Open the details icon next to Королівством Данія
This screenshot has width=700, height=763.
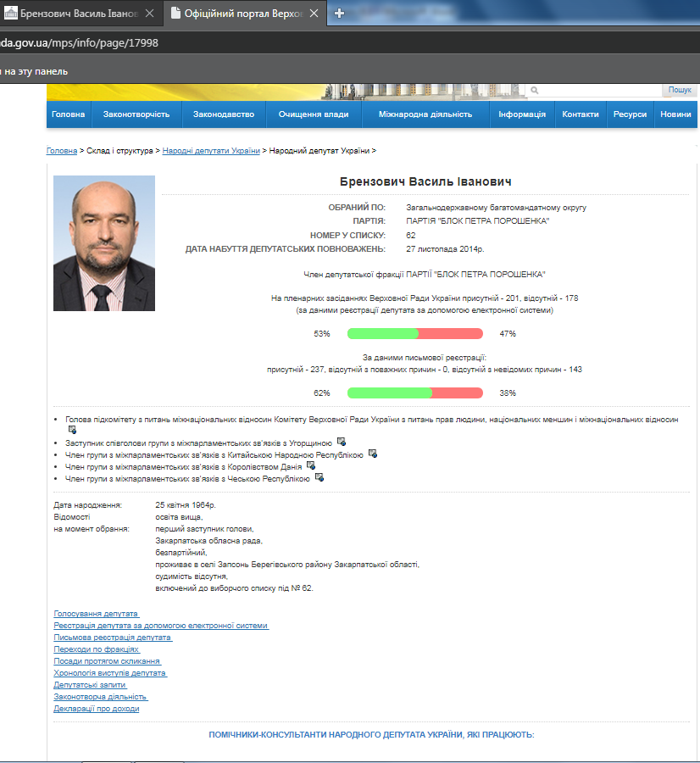pyautogui.click(x=310, y=465)
